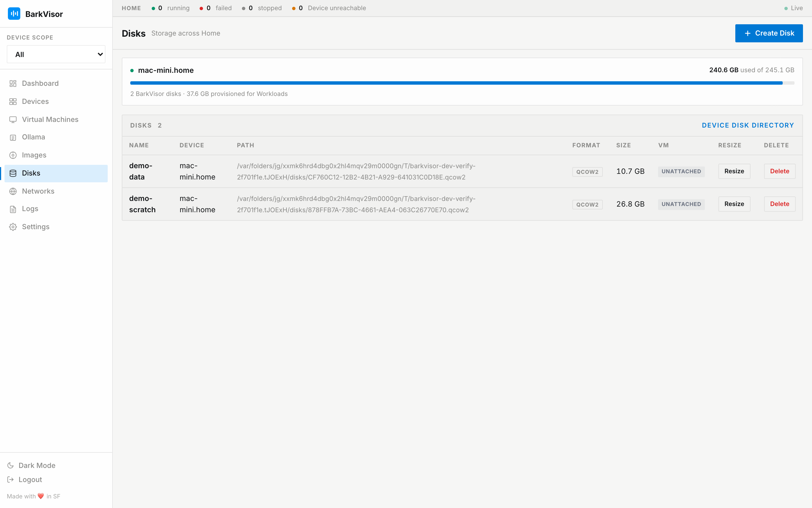
Task: Click the VM column header
Action: 663,145
